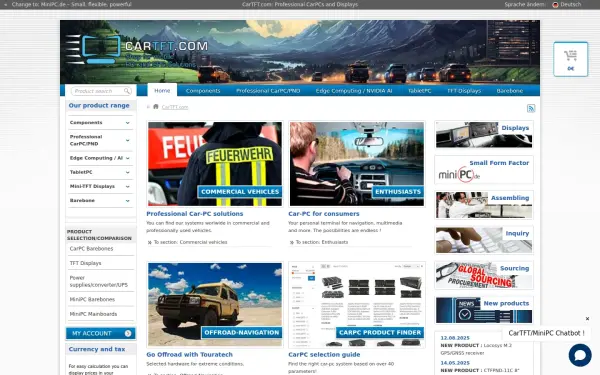
Task: Click the Currency and tax heading
Action: click(97, 349)
